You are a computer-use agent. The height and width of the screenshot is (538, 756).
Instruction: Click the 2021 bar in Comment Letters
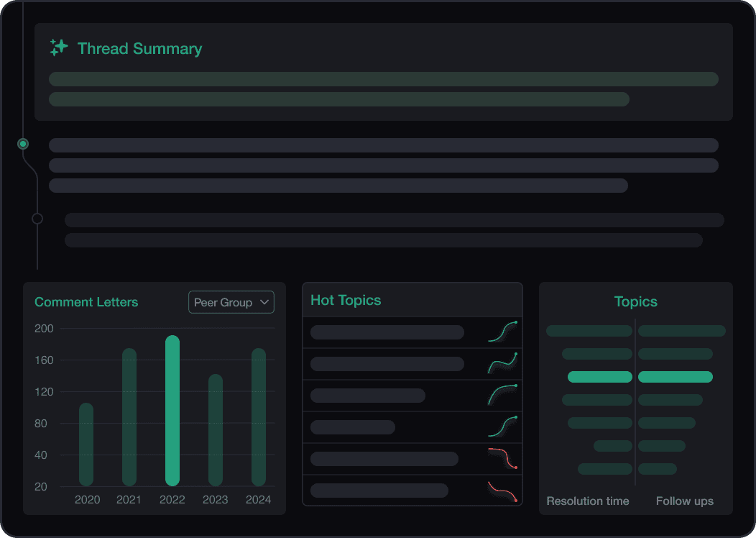tap(129, 417)
